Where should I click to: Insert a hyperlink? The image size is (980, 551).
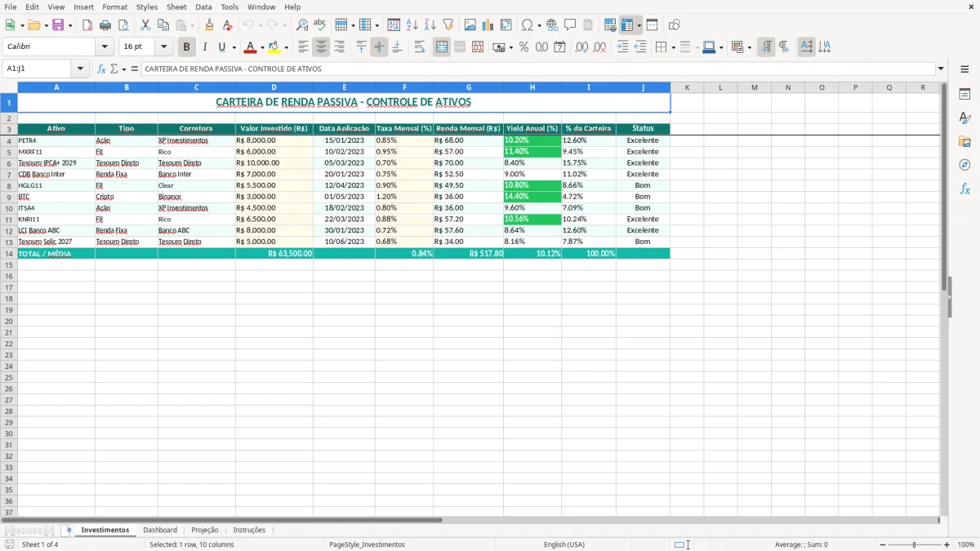pos(552,25)
